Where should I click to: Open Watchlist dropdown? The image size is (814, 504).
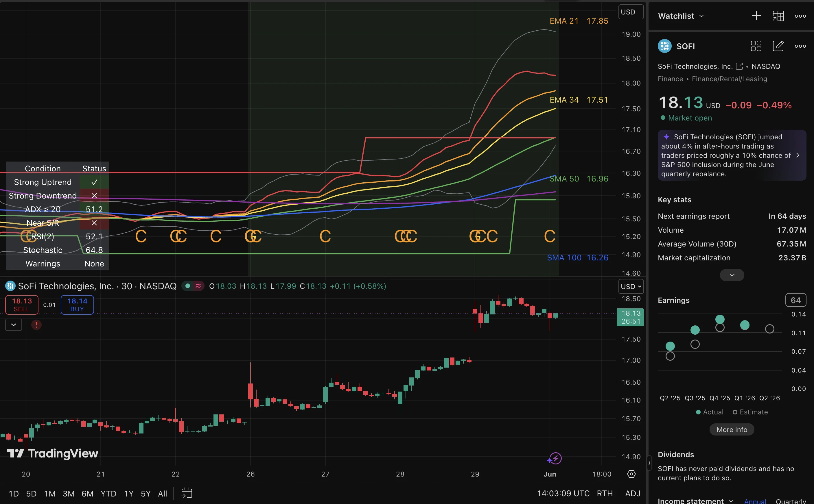(681, 16)
